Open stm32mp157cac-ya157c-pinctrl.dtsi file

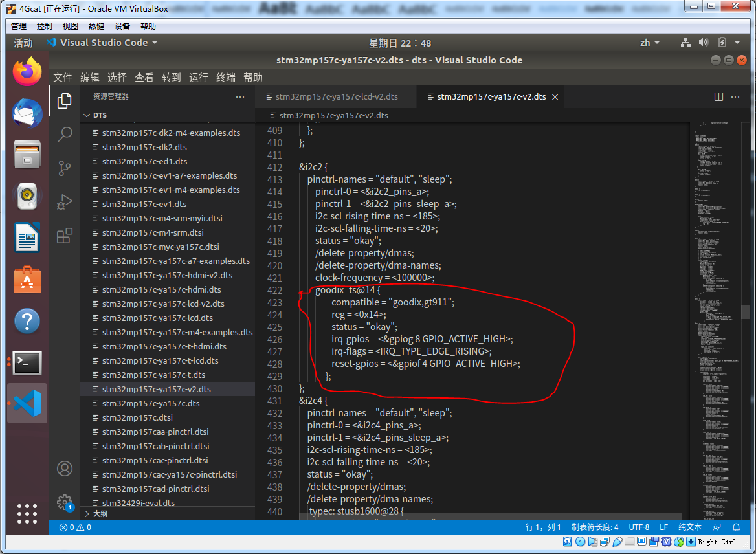pyautogui.click(x=168, y=474)
